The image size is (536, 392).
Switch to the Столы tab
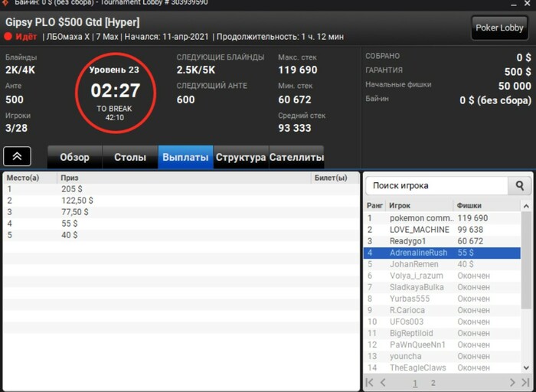130,157
